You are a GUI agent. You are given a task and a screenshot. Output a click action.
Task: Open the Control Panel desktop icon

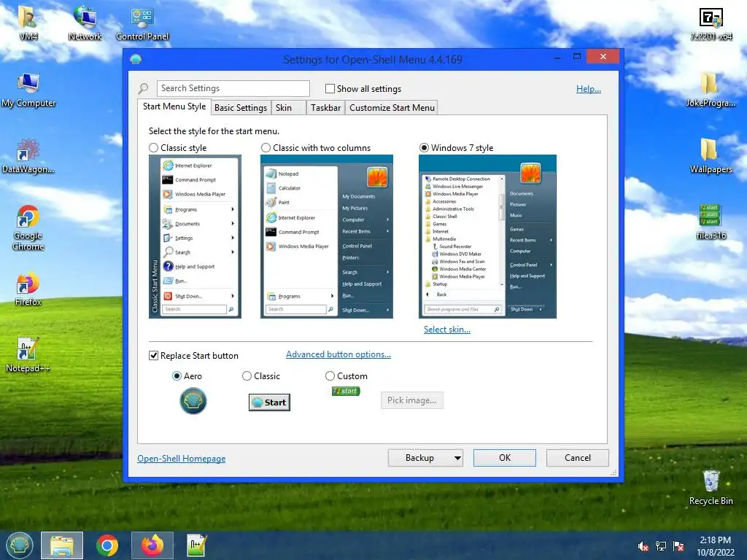(x=142, y=23)
